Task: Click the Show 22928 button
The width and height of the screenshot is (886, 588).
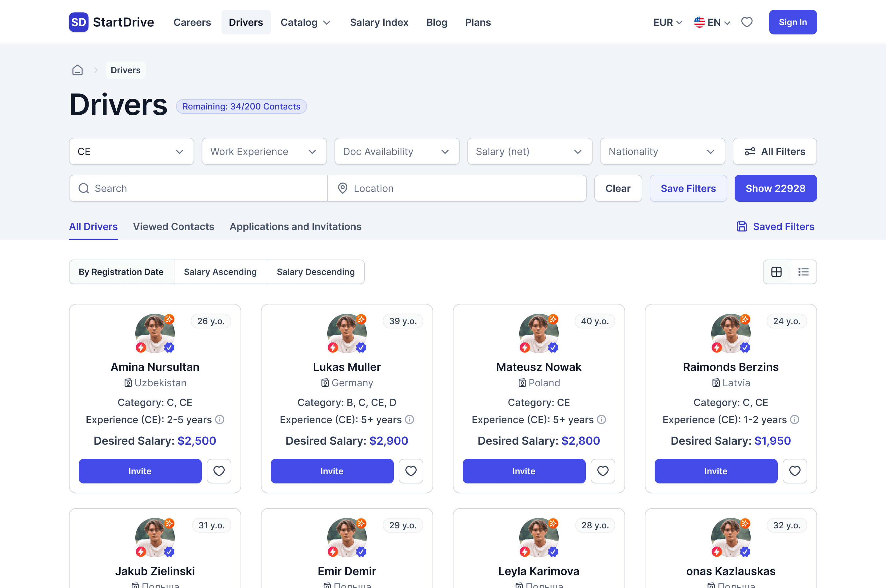Action: click(775, 188)
